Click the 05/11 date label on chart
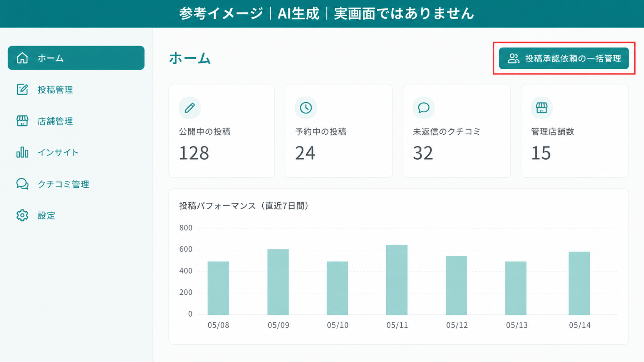This screenshot has width=644, height=362. tap(397, 325)
